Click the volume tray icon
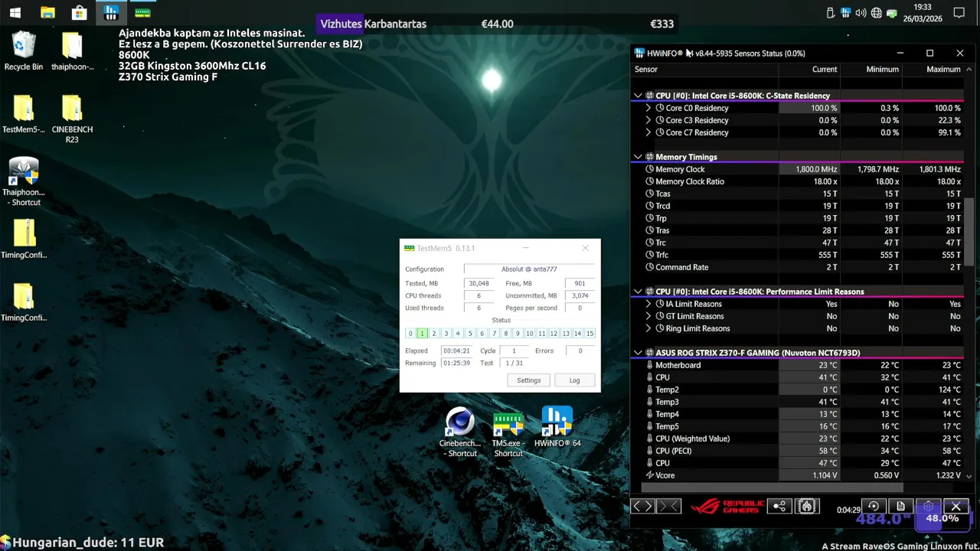Image resolution: width=980 pixels, height=551 pixels. click(861, 13)
